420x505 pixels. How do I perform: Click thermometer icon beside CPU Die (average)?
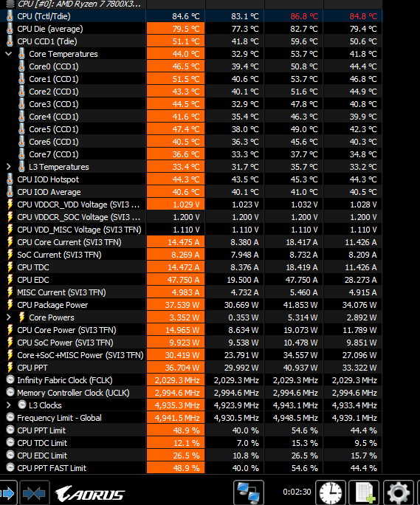(x=10, y=29)
